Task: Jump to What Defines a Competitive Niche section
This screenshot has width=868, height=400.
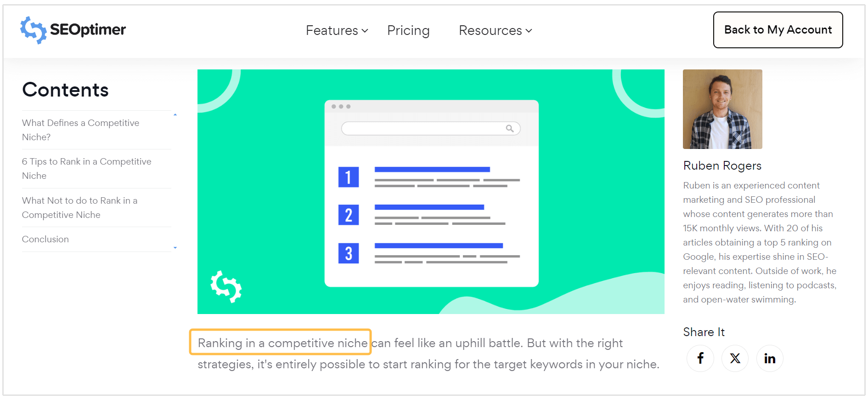Action: [x=80, y=130]
